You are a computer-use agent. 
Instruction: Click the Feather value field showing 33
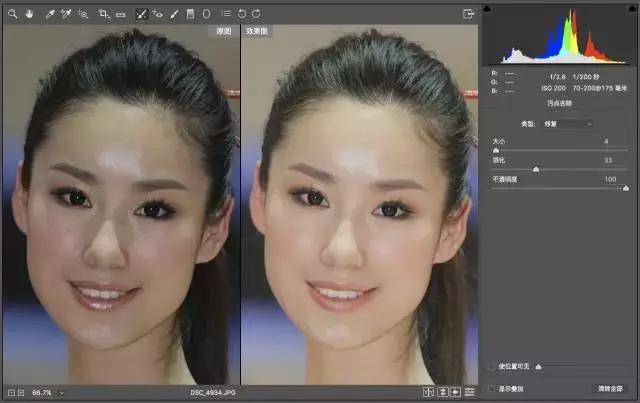pos(608,160)
